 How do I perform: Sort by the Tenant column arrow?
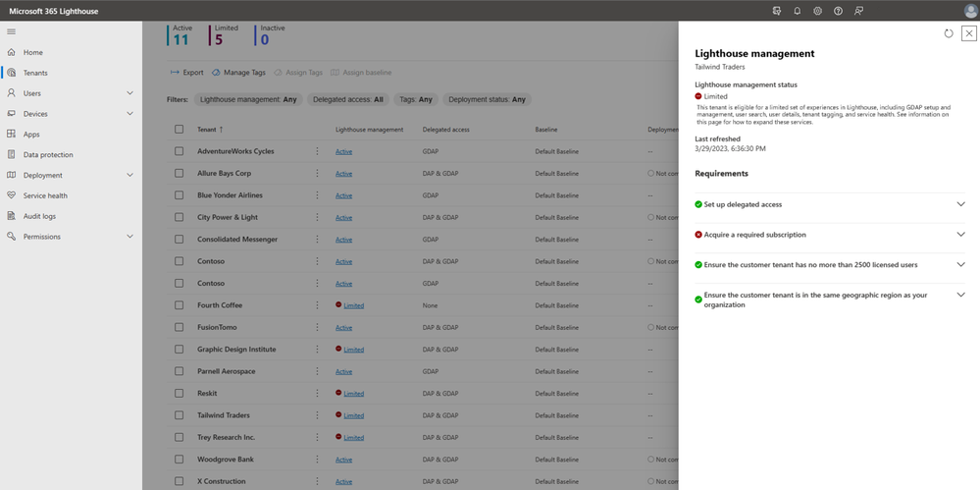(221, 130)
